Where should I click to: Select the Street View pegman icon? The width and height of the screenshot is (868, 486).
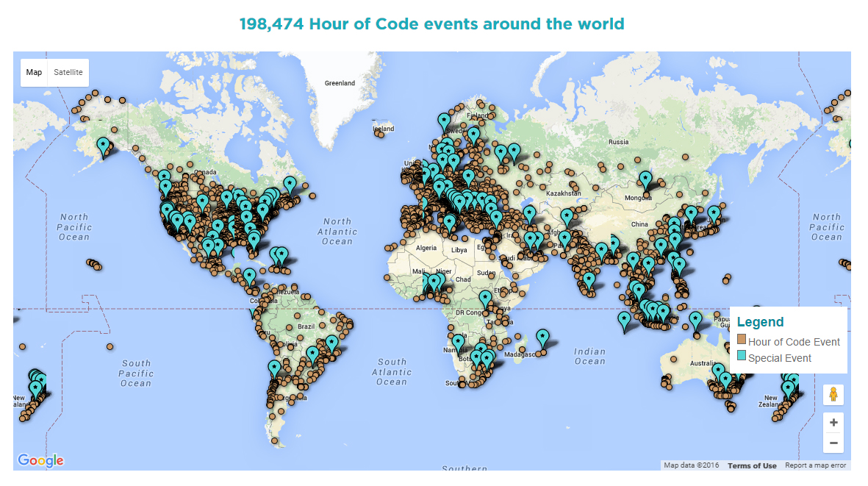(x=833, y=395)
